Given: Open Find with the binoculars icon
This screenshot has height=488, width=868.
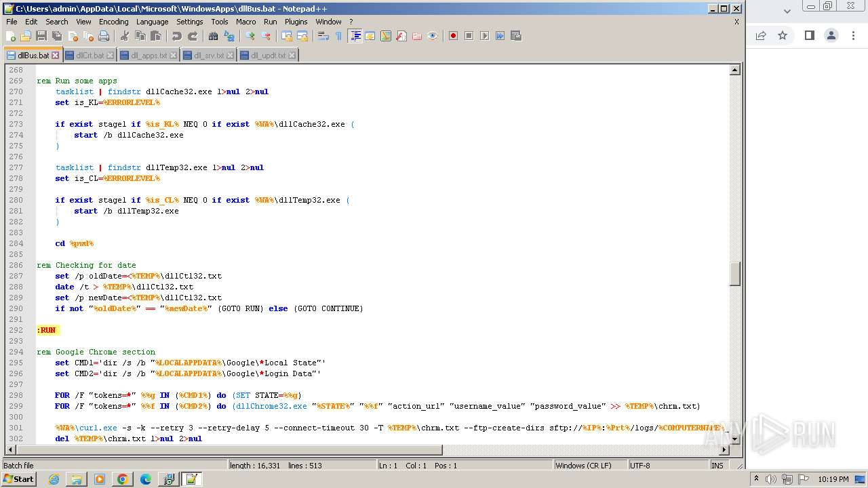Looking at the screenshot, I should [214, 36].
